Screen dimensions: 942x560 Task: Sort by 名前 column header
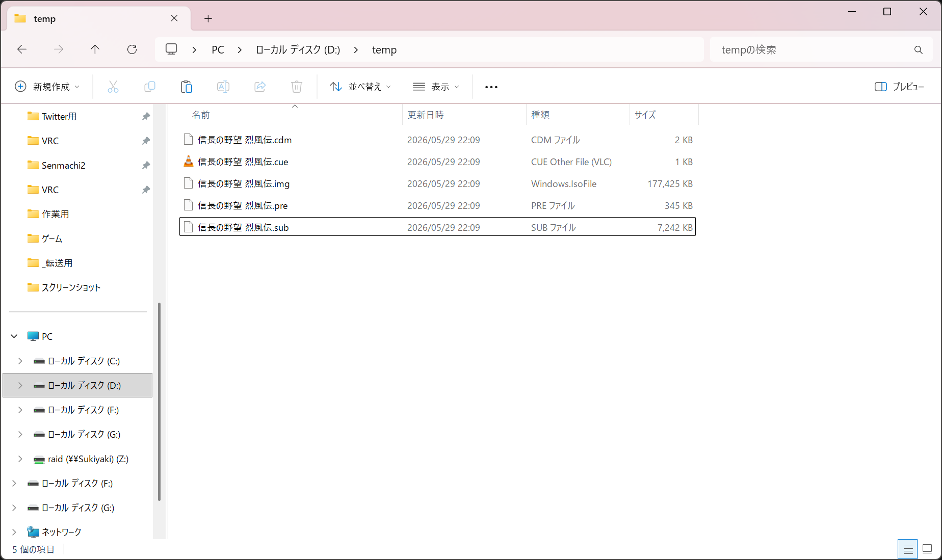click(x=201, y=115)
